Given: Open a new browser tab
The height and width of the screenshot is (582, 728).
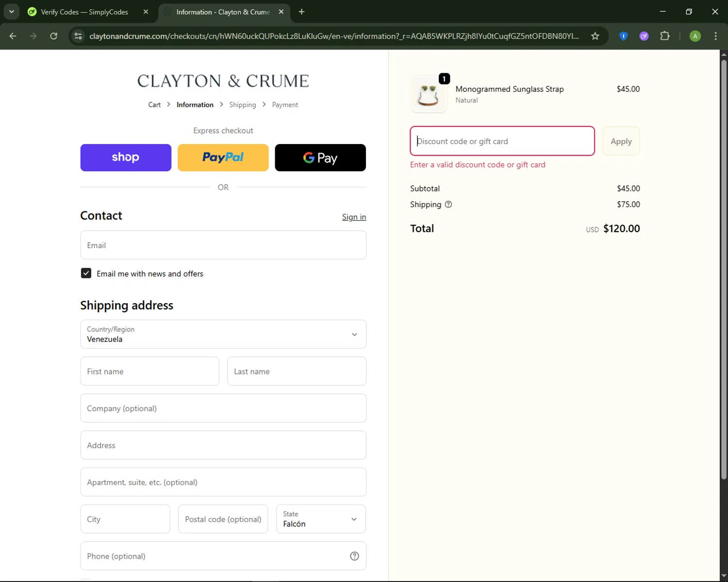Looking at the screenshot, I should [302, 12].
